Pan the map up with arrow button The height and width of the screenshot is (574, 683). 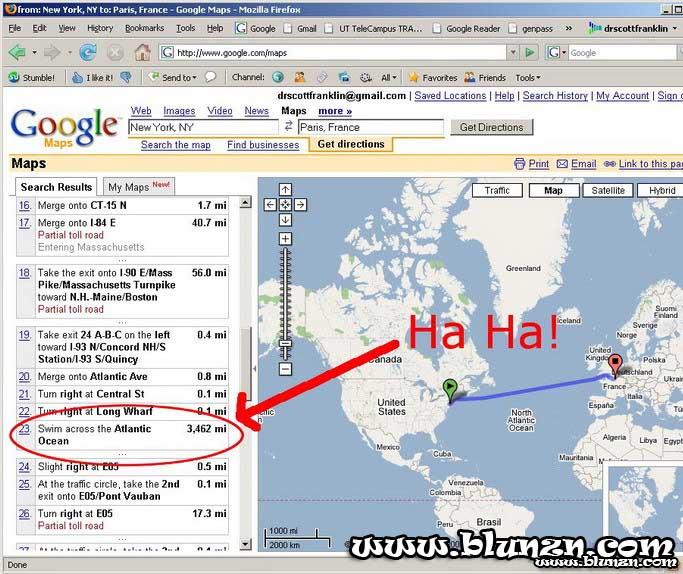(285, 189)
